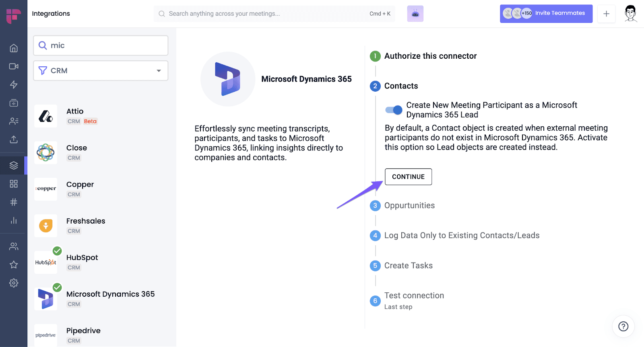
Task: Click the upload icon in sidebar
Action: pyautogui.click(x=14, y=140)
